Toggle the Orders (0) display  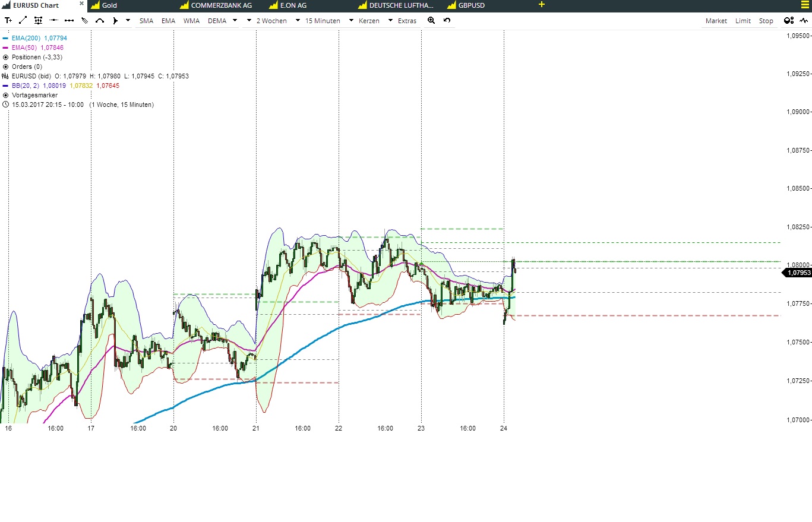click(x=7, y=67)
